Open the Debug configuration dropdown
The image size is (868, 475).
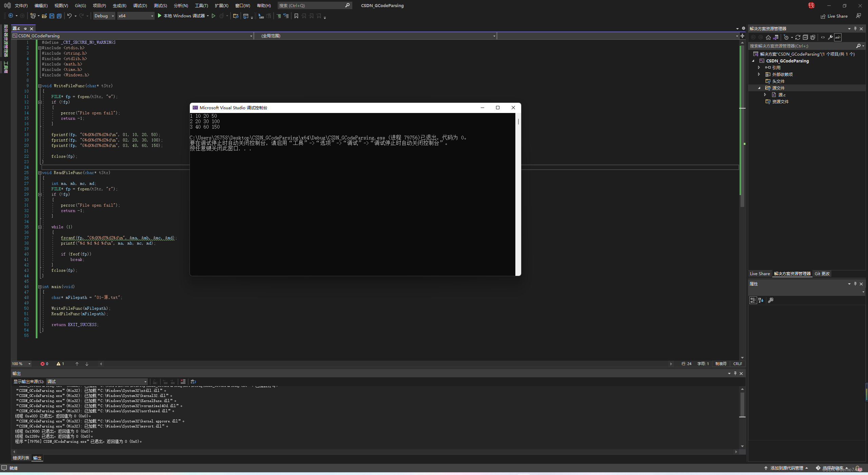(104, 16)
